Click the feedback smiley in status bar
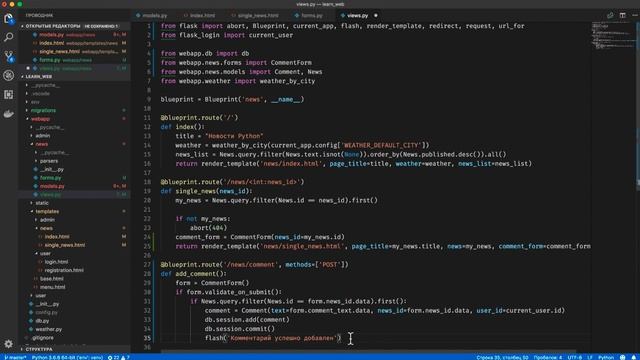 [622, 357]
